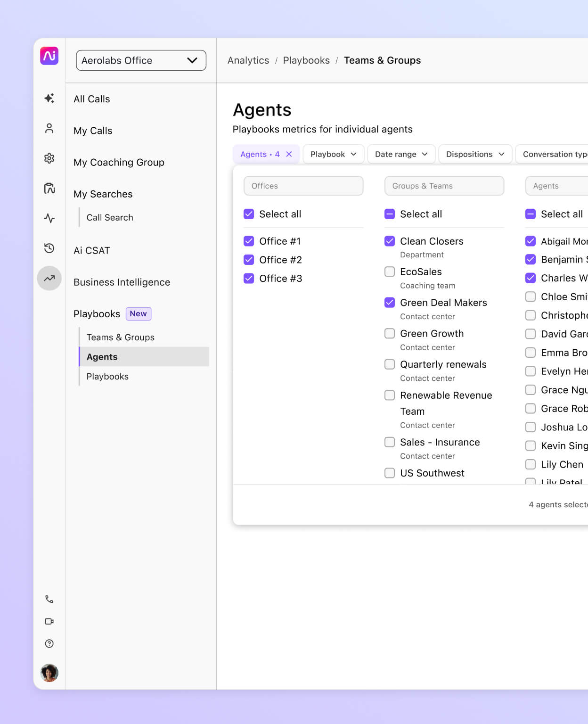The height and width of the screenshot is (724, 588).
Task: Navigate to Teams & Groups breadcrumb
Action: click(383, 60)
